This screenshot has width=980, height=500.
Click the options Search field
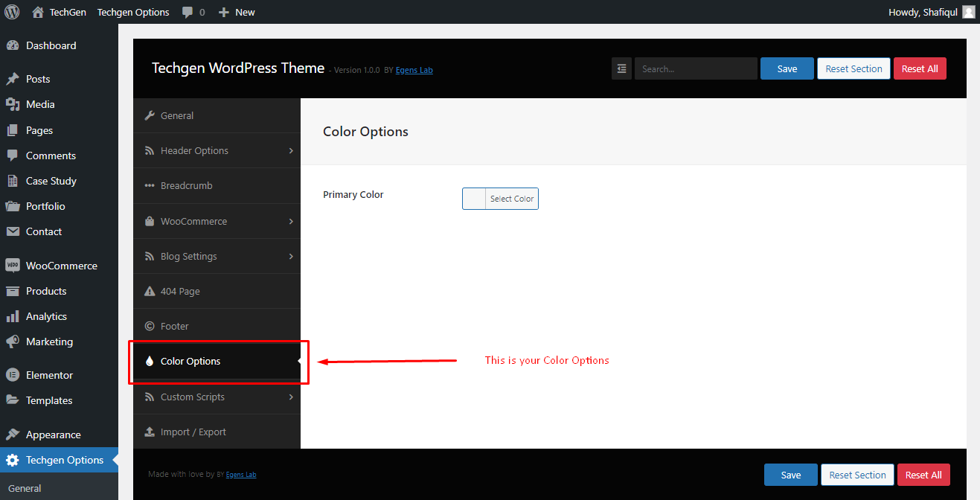click(x=696, y=68)
